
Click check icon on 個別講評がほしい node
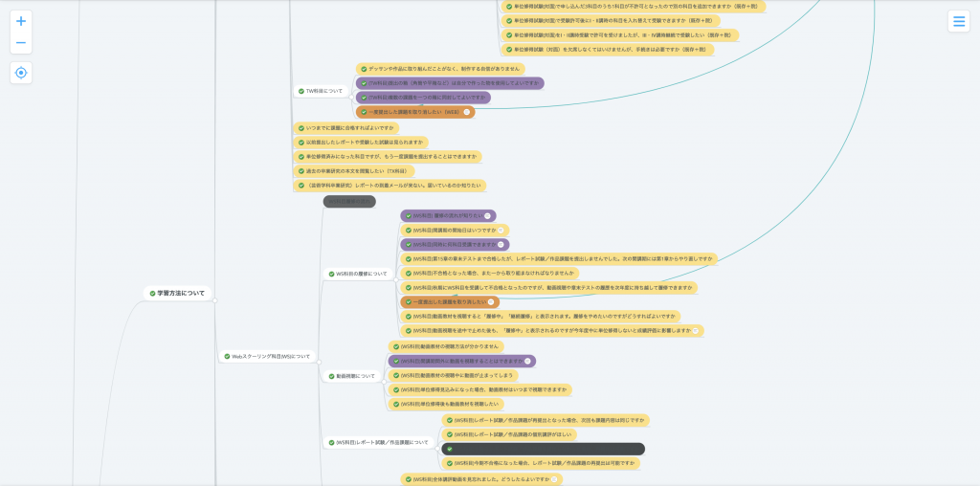450,434
